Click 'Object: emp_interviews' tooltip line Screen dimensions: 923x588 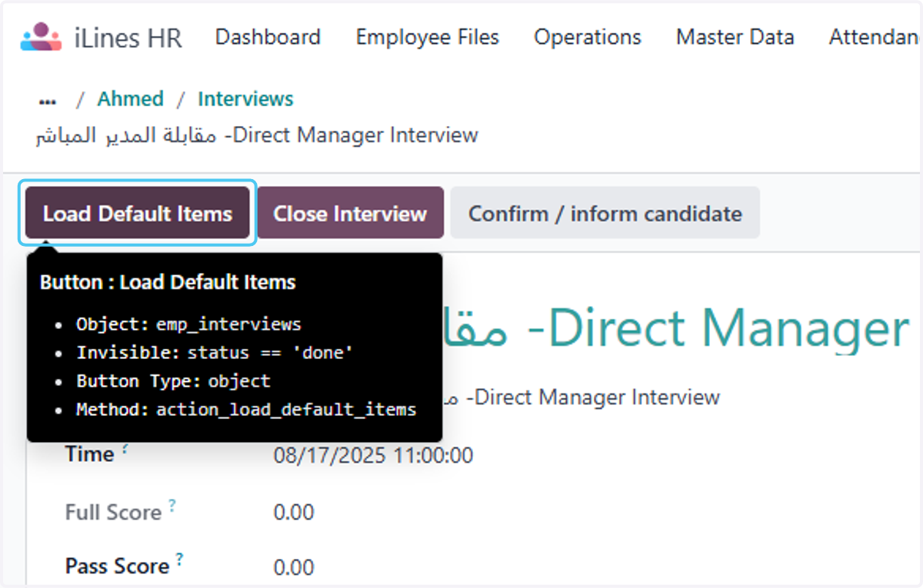click(x=188, y=324)
